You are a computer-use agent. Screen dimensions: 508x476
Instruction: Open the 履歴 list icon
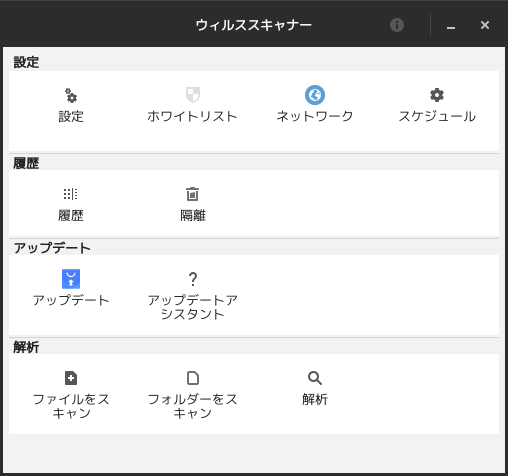coord(71,194)
